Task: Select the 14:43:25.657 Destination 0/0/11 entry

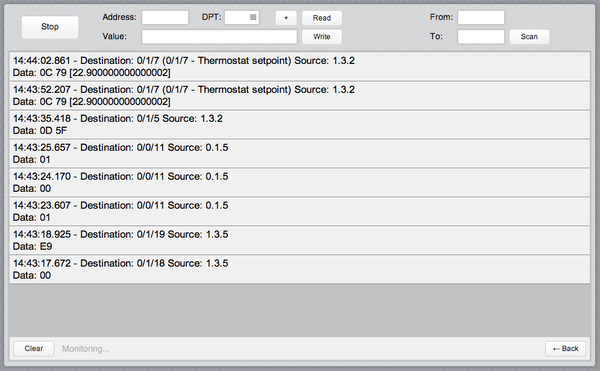Action: tap(300, 153)
